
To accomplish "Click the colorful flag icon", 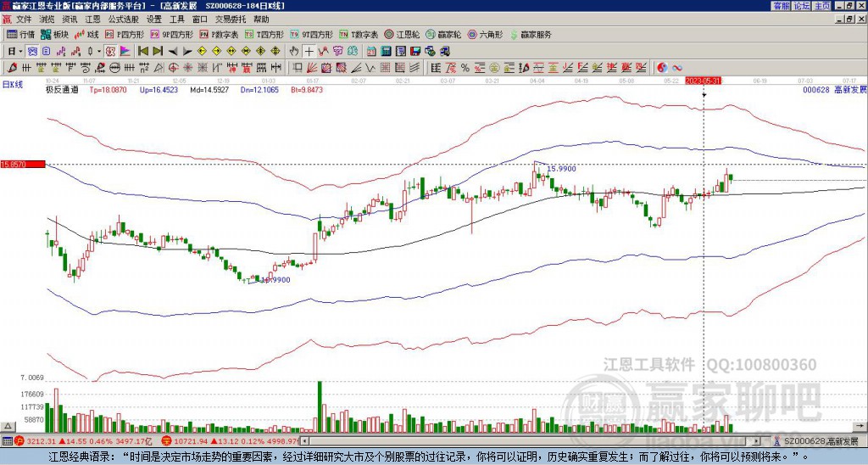I will click(125, 52).
